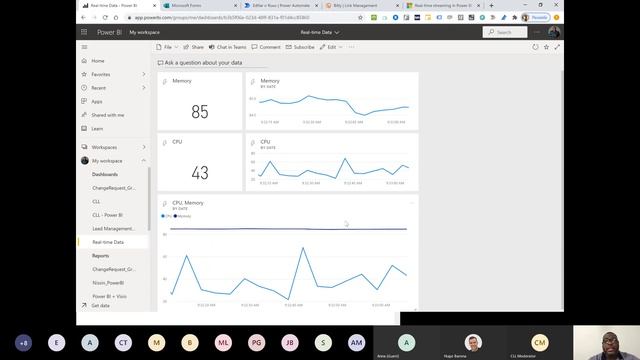Click the Memory by date line chart
Viewport: 640px width, 360px height.
[x=332, y=101]
